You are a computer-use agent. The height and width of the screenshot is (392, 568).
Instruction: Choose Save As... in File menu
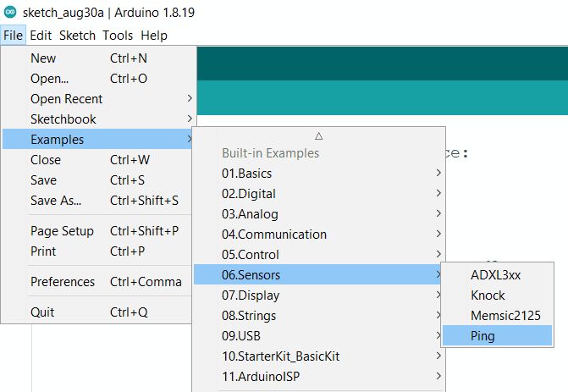[x=56, y=201]
